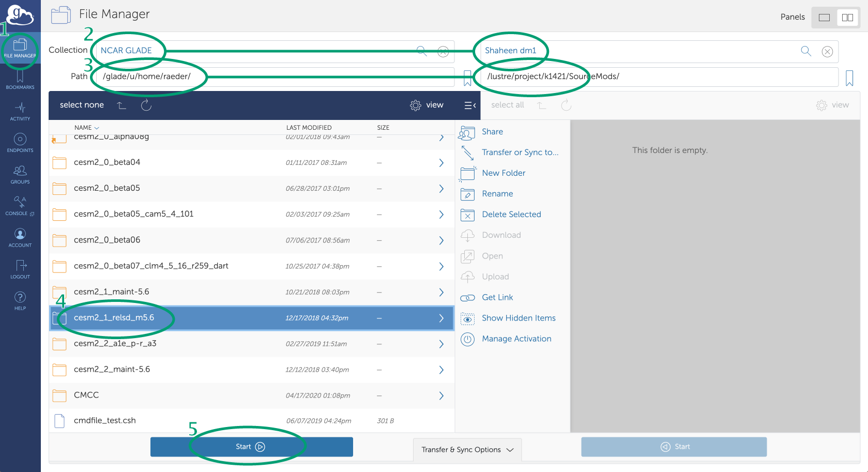Expand Transfer & Sync Options
The width and height of the screenshot is (868, 472).
pyautogui.click(x=467, y=450)
